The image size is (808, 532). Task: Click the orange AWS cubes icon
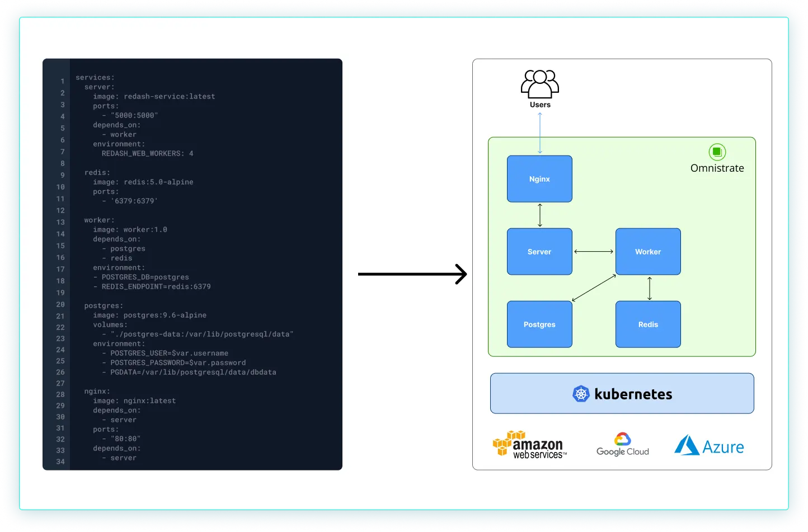[509, 443]
